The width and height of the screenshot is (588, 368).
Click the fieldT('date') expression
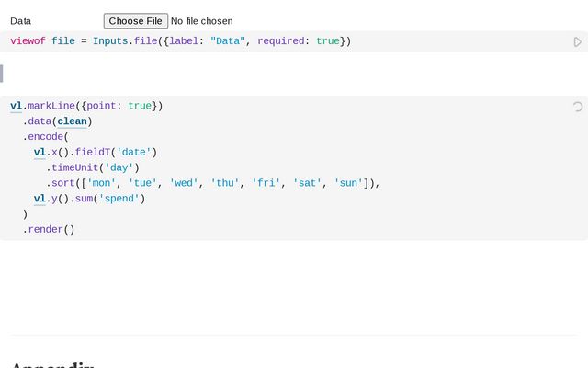coord(115,152)
